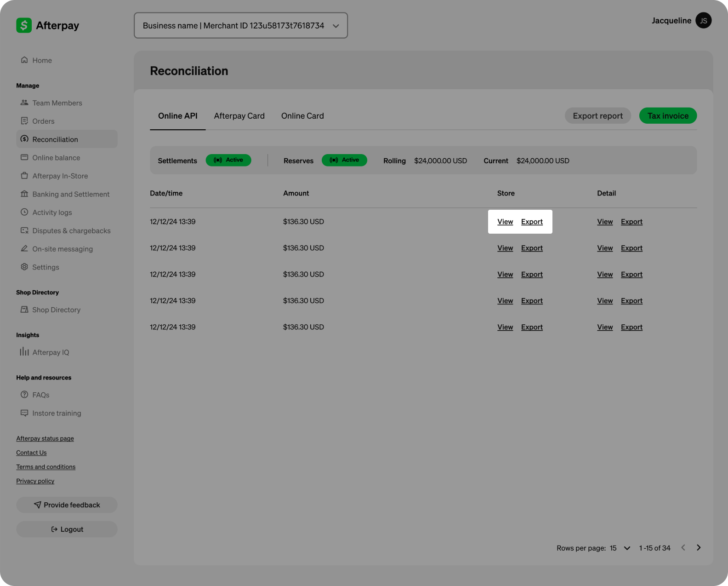Switch to the Online Card tab
The height and width of the screenshot is (586, 728).
[302, 116]
